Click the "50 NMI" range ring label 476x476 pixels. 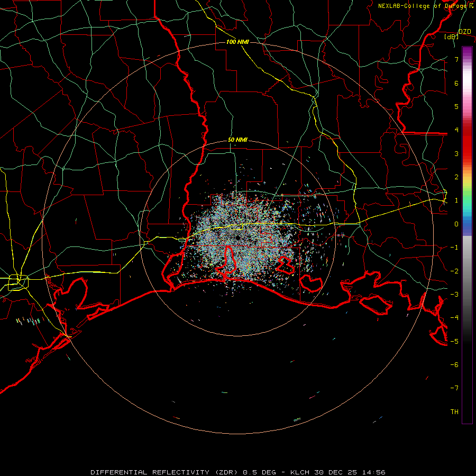[x=237, y=140]
